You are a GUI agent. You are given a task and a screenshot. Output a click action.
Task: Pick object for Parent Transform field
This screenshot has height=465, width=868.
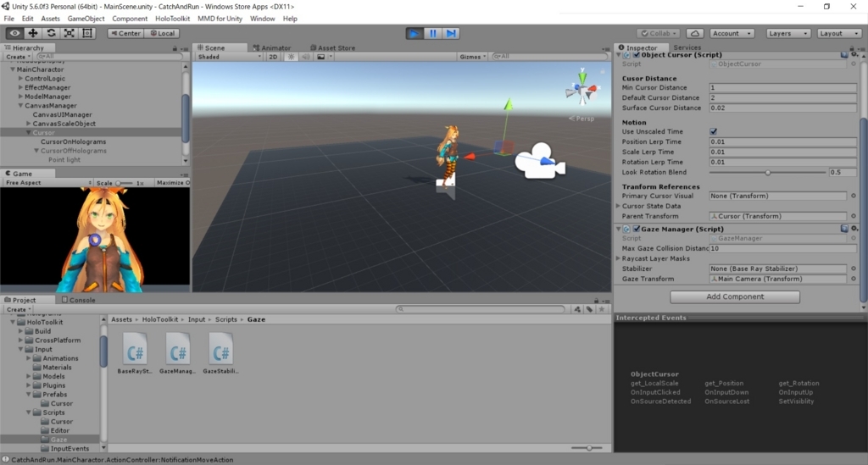pyautogui.click(x=853, y=216)
